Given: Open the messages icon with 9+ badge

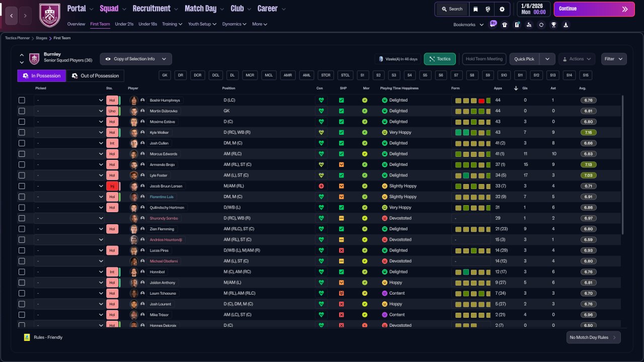Looking at the screenshot, I should pyautogui.click(x=493, y=25).
